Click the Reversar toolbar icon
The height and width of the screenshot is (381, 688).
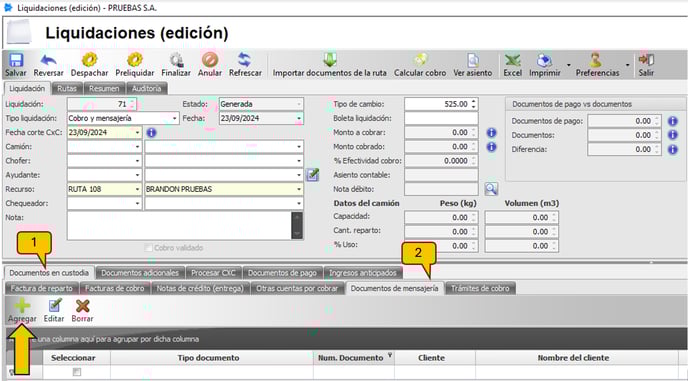48,60
